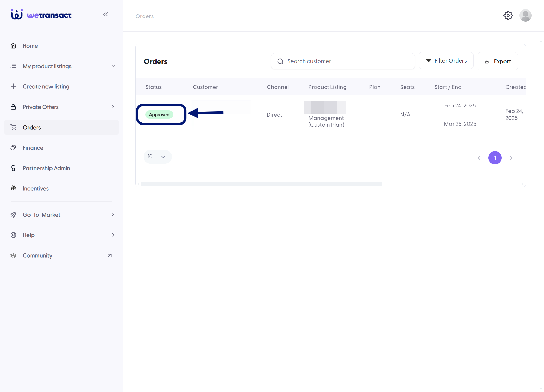This screenshot has width=544, height=392.
Task: Click the Plan column header
Action: click(x=375, y=87)
